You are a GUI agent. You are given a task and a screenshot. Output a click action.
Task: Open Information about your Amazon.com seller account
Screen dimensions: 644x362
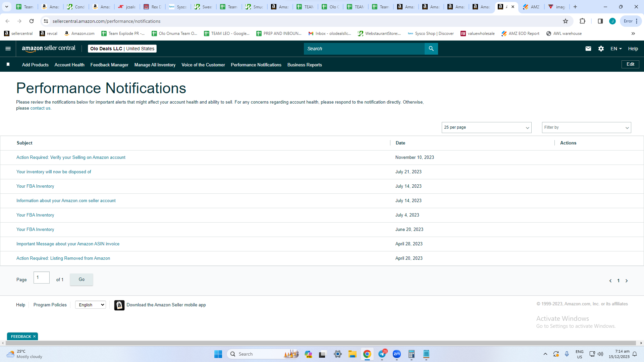(x=66, y=201)
